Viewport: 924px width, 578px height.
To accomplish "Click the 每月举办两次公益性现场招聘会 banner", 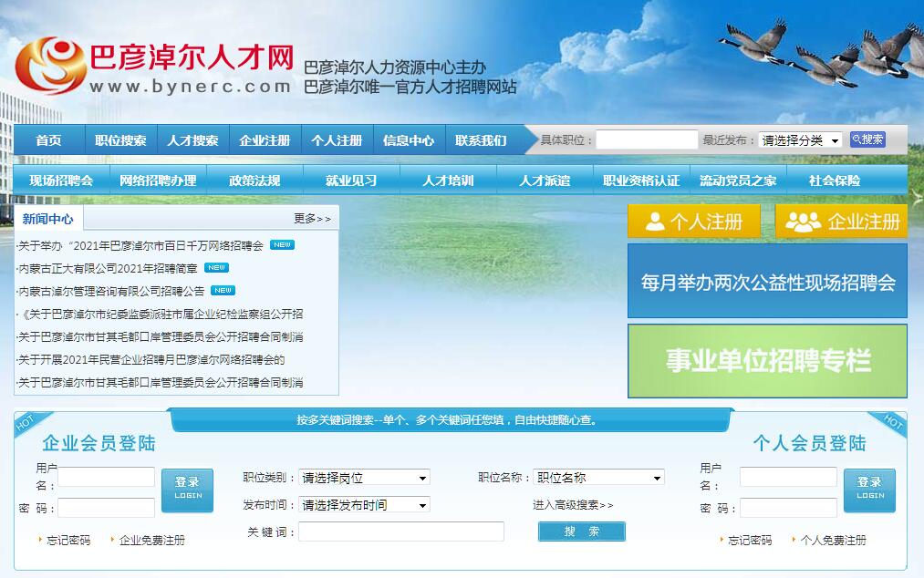I will pyautogui.click(x=767, y=282).
